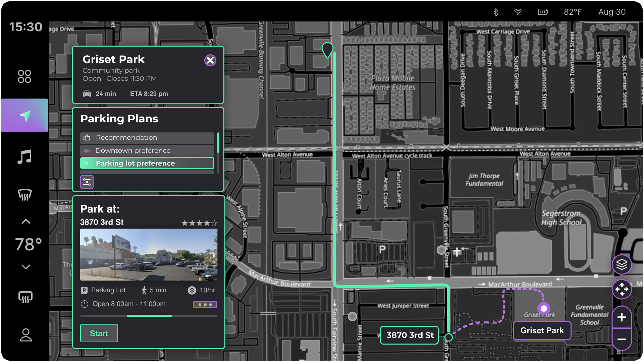Image resolution: width=644 pixels, height=362 pixels.
Task: Raise temperature with up chevron
Action: tap(26, 222)
